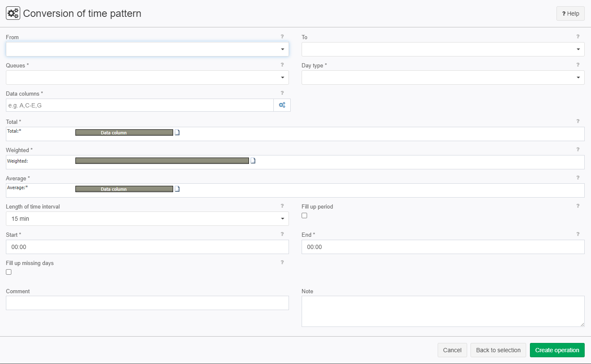This screenshot has height=364, width=591.
Task: Click the gears icon beside Data columns field
Action: coord(282,105)
